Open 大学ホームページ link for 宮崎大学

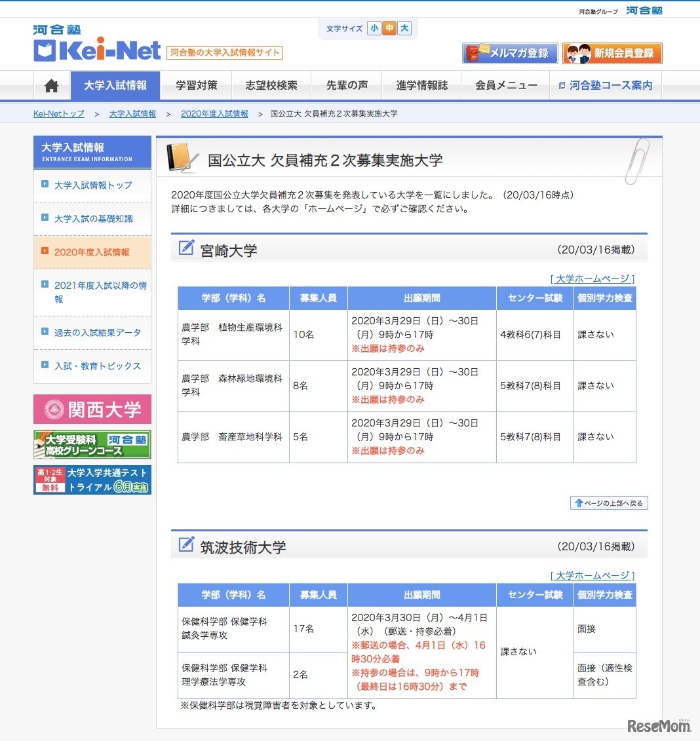coord(592,278)
